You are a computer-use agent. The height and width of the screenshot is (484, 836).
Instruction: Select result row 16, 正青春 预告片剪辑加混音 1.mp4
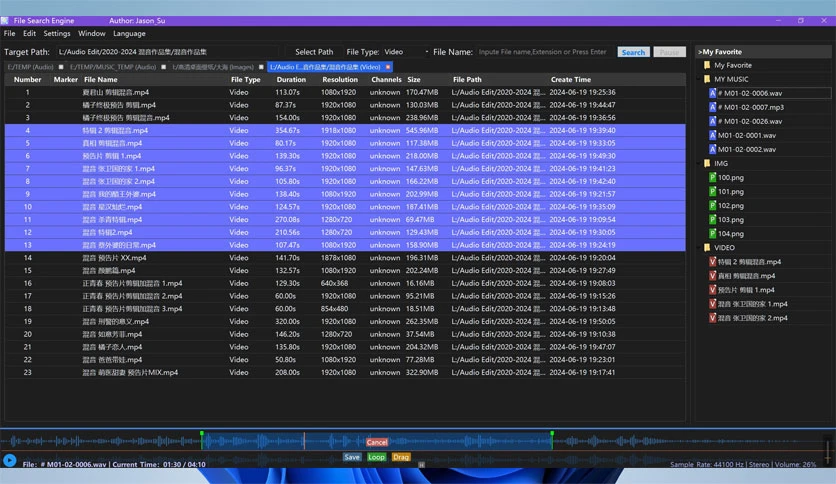point(345,283)
